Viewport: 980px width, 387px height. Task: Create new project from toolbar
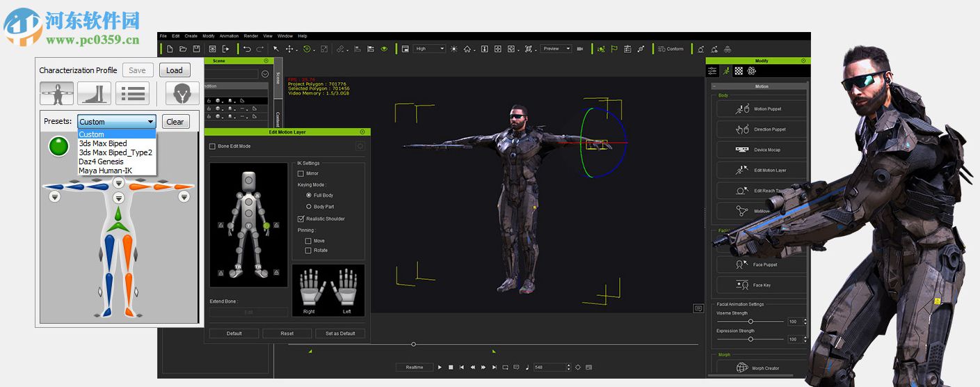point(170,49)
